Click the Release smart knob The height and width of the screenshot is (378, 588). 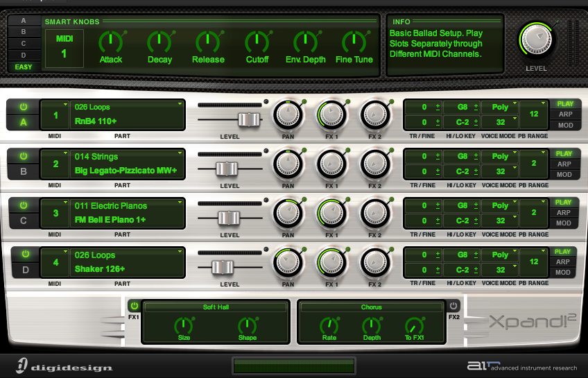208,42
